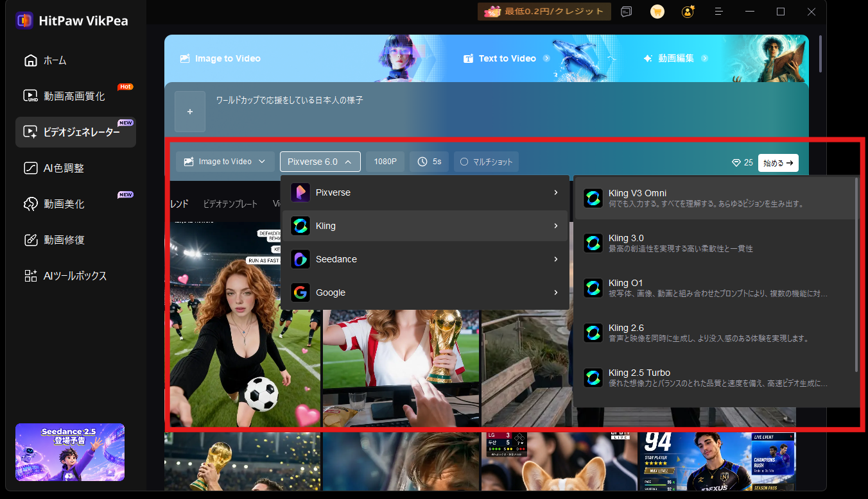This screenshot has width=868, height=499.
Task: Choose the Kling 3.0 model
Action: (x=715, y=243)
